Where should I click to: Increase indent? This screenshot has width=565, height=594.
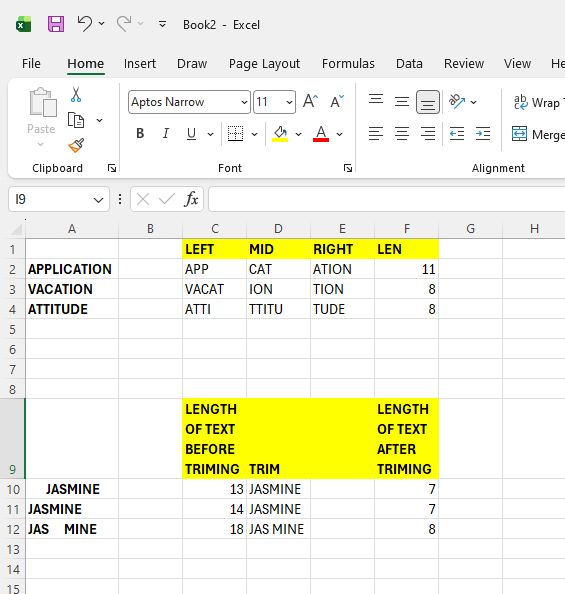[x=483, y=134]
